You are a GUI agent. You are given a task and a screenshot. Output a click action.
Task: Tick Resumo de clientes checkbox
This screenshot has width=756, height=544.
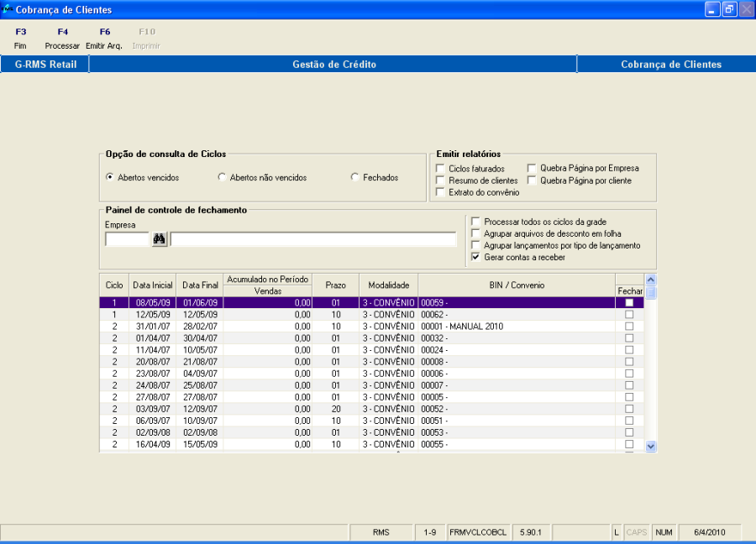(x=441, y=180)
